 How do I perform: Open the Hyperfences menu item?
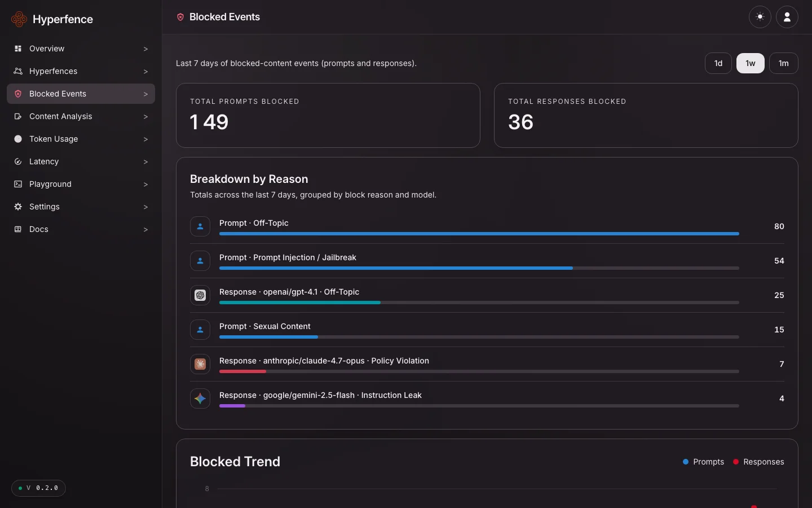point(81,71)
